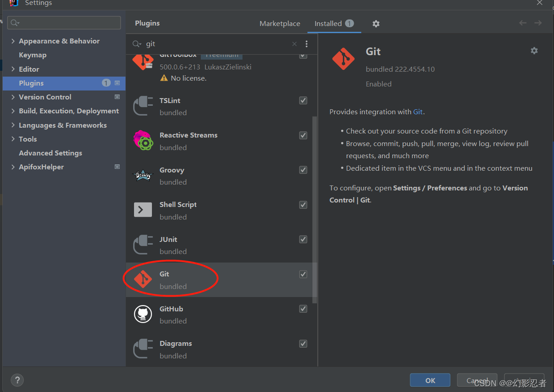Open the help question mark button

tap(17, 380)
